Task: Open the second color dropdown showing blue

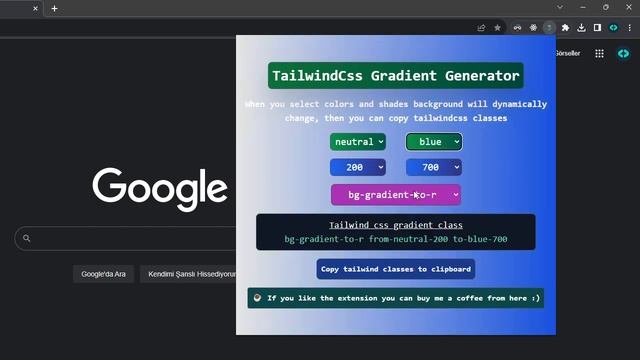Action: point(434,142)
